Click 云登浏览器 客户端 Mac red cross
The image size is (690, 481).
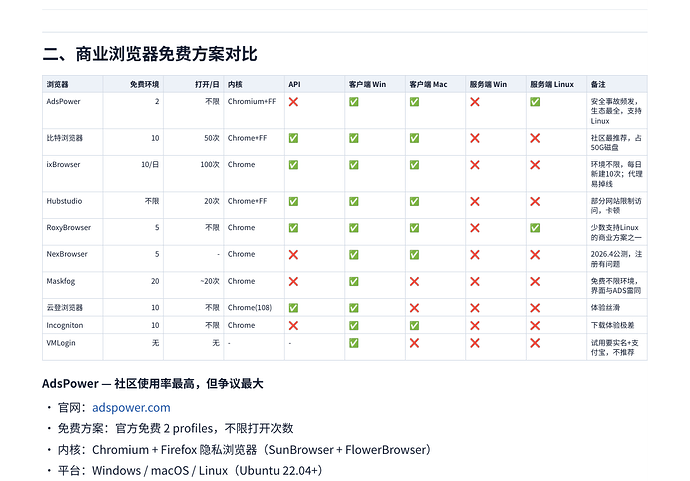[x=414, y=308]
